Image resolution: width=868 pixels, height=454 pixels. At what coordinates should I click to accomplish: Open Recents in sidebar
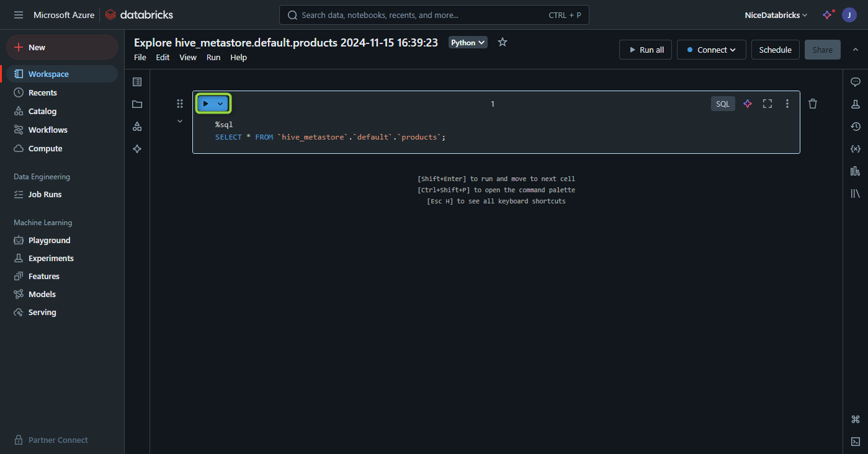pos(62,92)
